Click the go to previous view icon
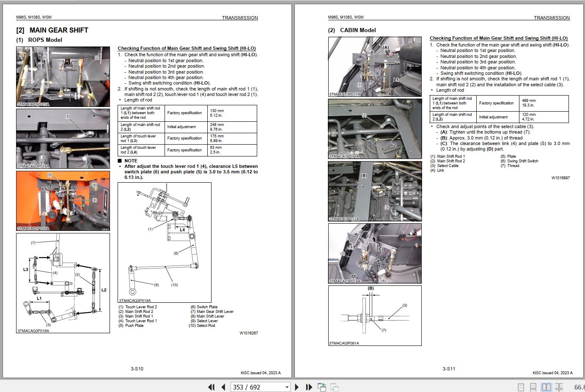This screenshot has width=585, height=392. 322,387
